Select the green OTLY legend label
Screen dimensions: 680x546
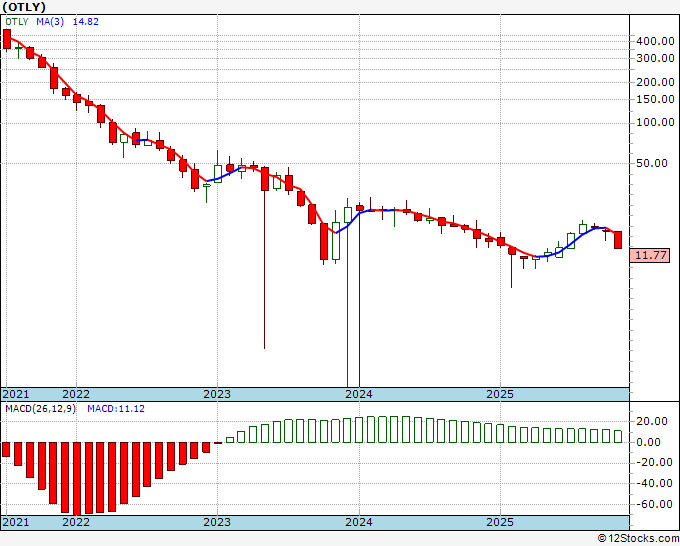point(17,22)
